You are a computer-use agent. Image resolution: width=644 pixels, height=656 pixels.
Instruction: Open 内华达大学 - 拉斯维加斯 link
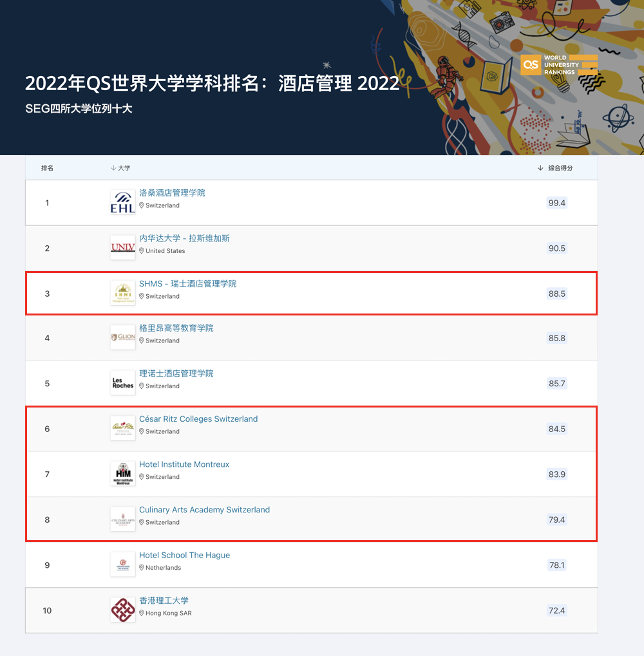[184, 238]
